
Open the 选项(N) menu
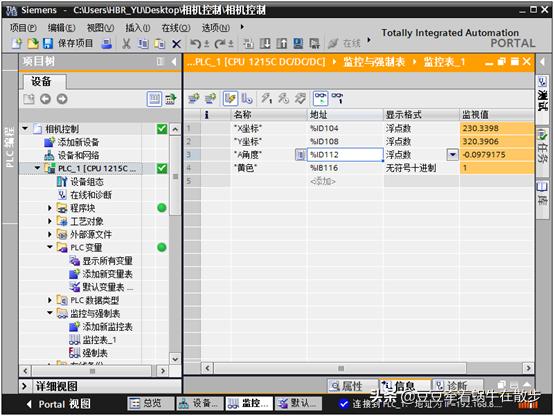(x=216, y=27)
